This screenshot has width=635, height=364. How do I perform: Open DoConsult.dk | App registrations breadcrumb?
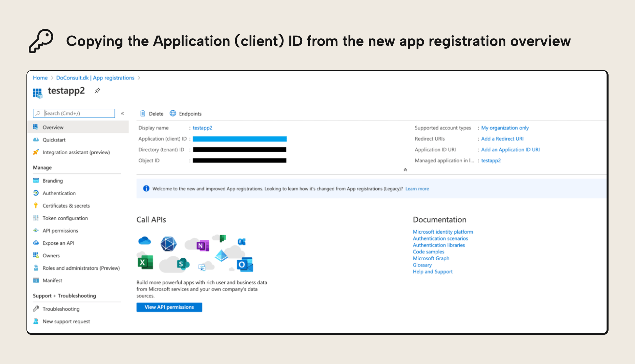[x=95, y=78]
